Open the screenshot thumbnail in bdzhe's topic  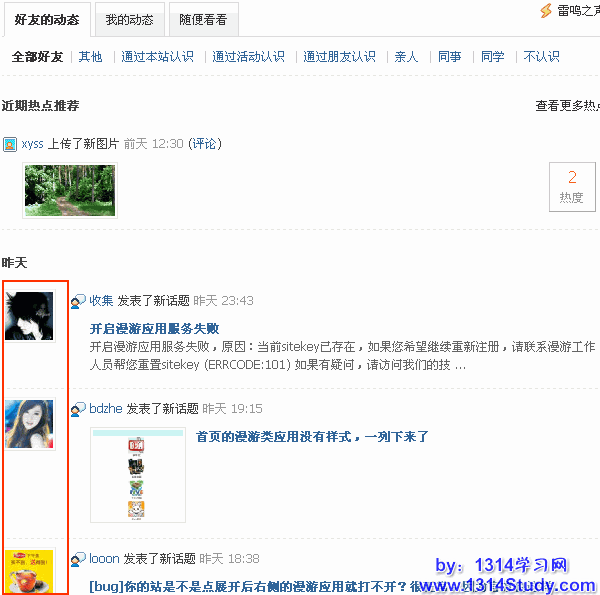pos(138,475)
